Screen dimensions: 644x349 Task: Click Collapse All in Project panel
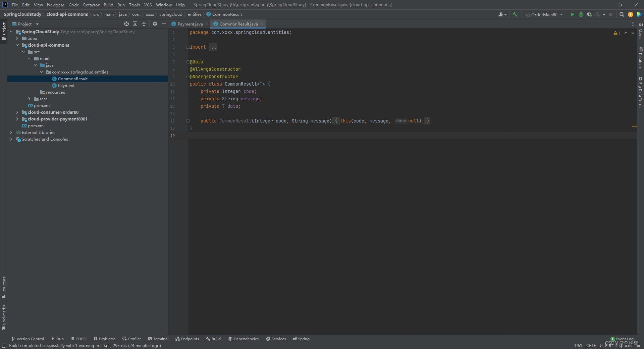click(x=144, y=24)
